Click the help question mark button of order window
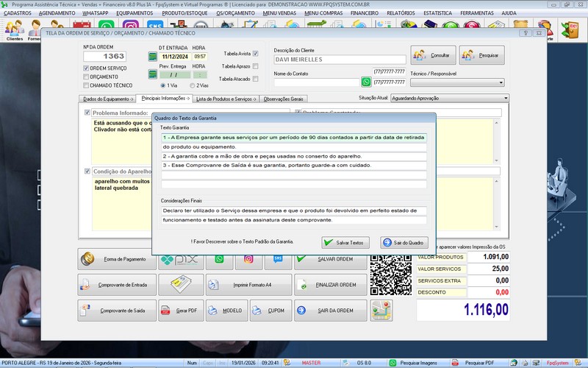 coord(526,33)
